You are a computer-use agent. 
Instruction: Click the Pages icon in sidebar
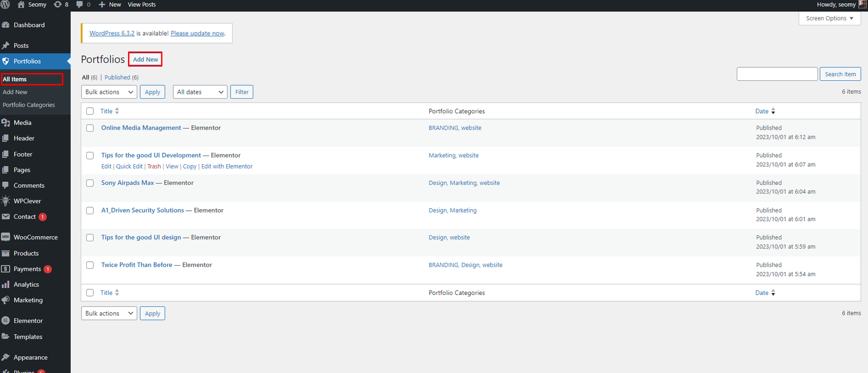[6, 170]
